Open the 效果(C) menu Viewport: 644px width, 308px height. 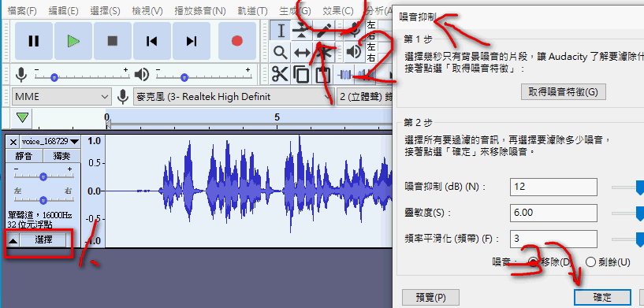(x=337, y=11)
